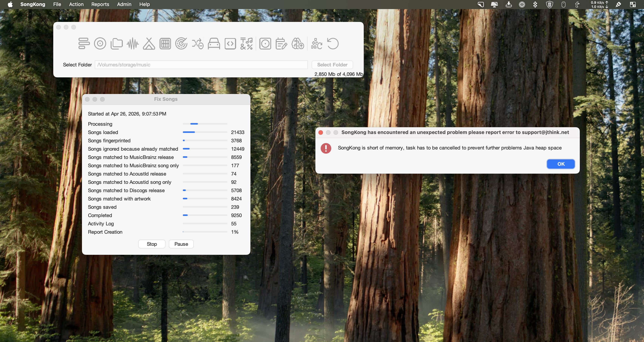Click the stacked folders toolbar icon

[117, 44]
